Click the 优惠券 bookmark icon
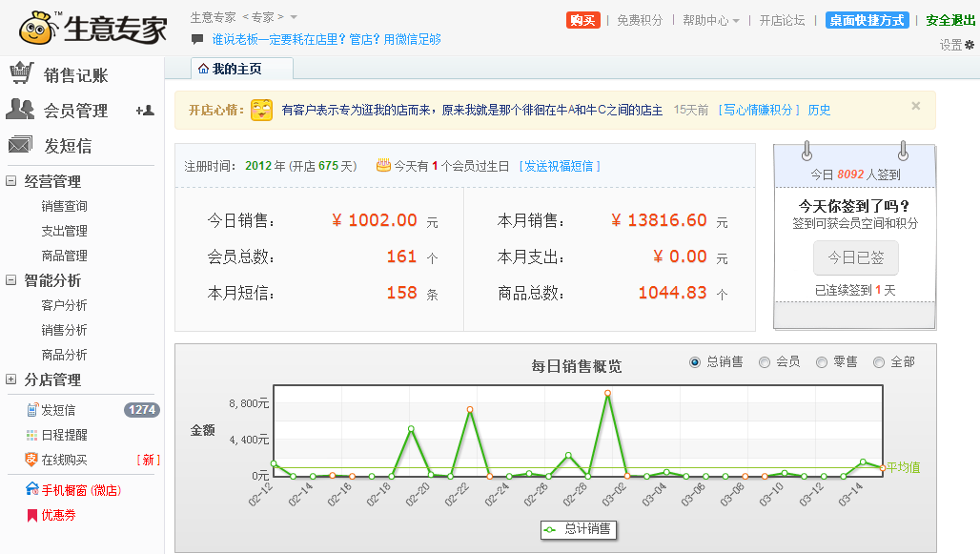 coord(31,515)
